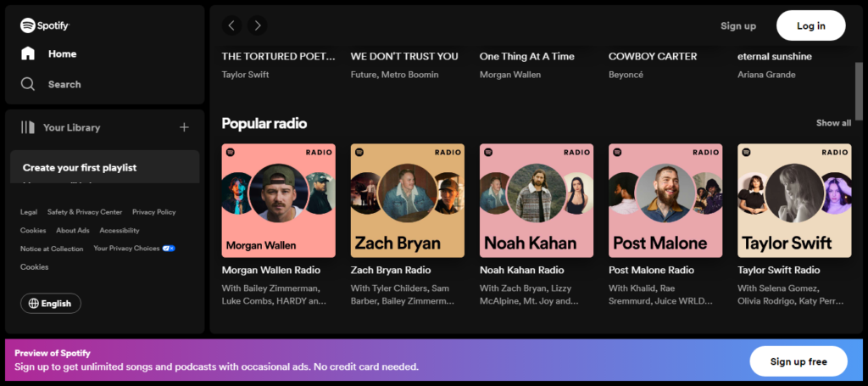Open WE DON'T TRUST YOU album

(404, 57)
